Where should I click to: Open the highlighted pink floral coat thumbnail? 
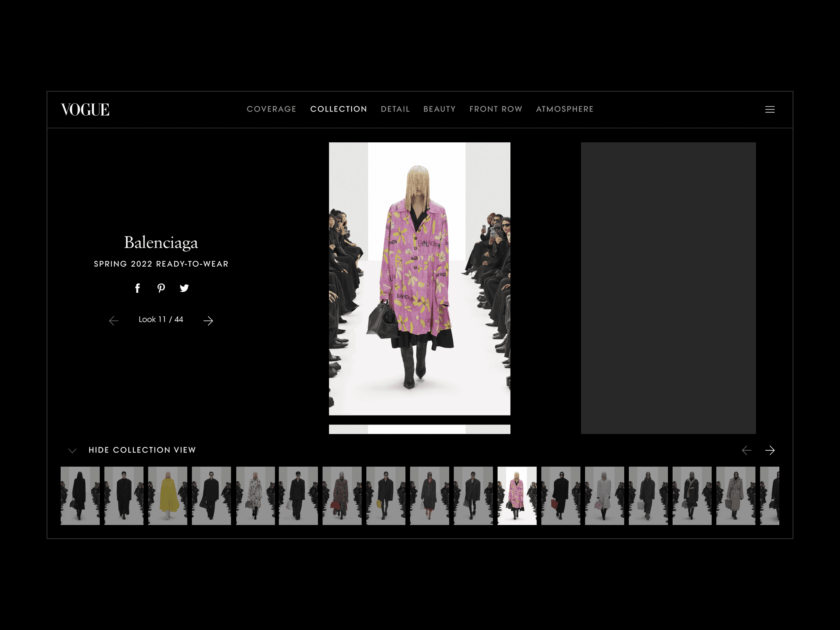point(517,495)
